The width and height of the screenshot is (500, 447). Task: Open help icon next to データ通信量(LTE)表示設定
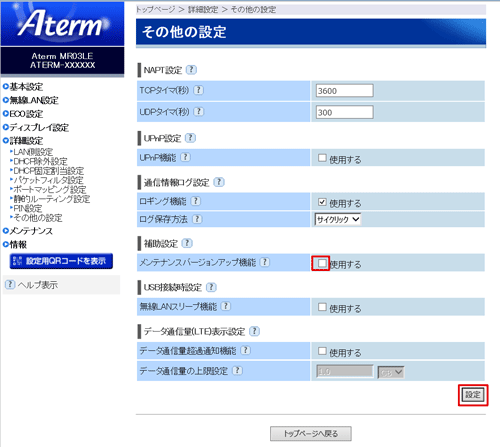click(x=255, y=331)
